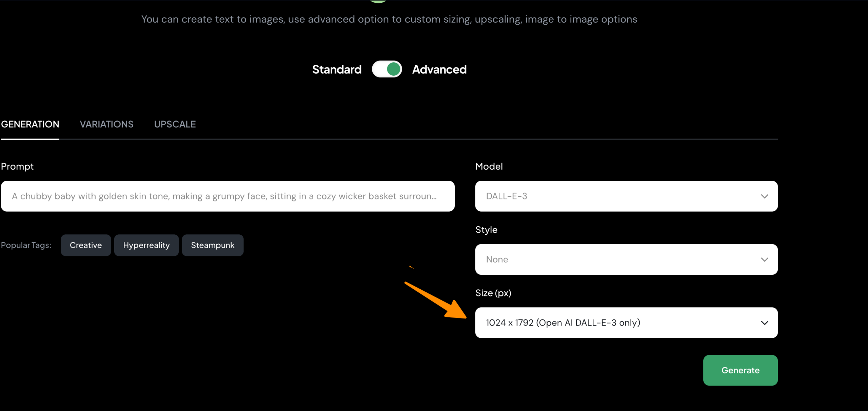The image size is (868, 411).
Task: Click the Prompt field label
Action: (17, 167)
